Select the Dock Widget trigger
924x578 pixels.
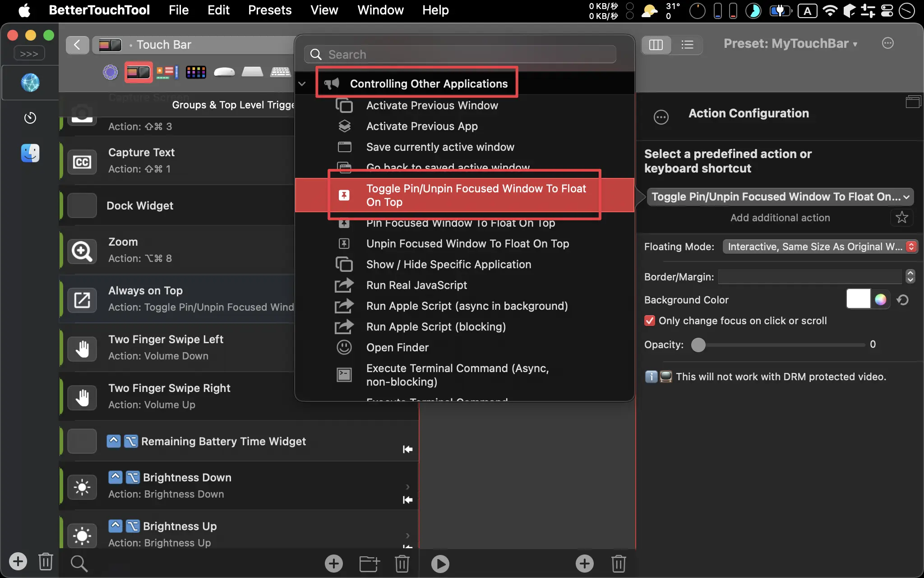pyautogui.click(x=177, y=205)
